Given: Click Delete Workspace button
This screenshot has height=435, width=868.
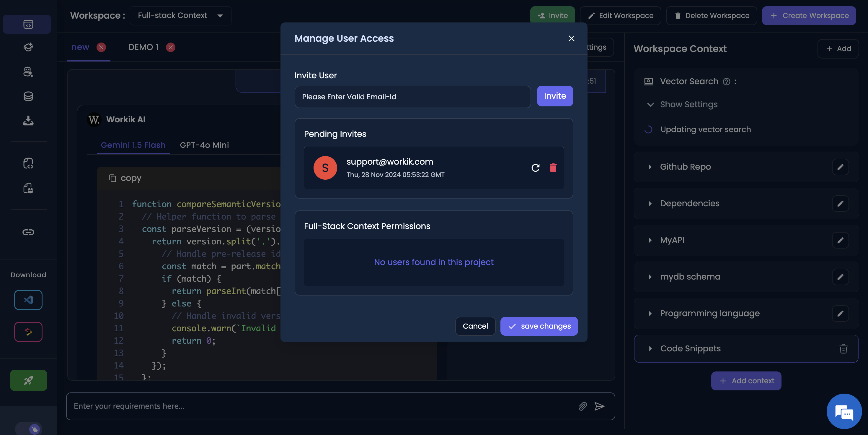Looking at the screenshot, I should coord(712,15).
